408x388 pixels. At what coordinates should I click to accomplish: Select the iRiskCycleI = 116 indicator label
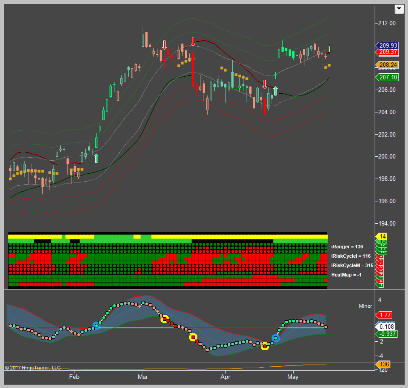[x=351, y=256]
